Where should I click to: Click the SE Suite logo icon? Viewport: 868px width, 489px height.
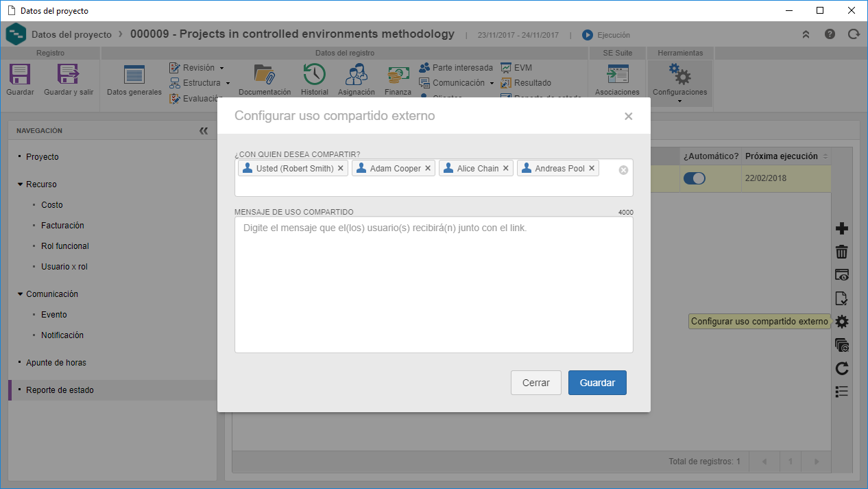click(15, 34)
